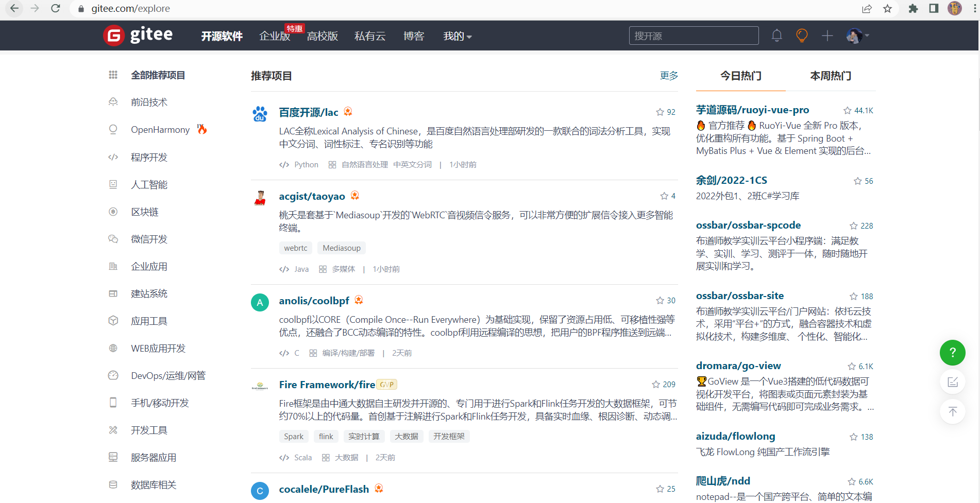Open 芋道源码/ruoyi-vue-pro trending project
This screenshot has width=980, height=503.
tap(752, 110)
